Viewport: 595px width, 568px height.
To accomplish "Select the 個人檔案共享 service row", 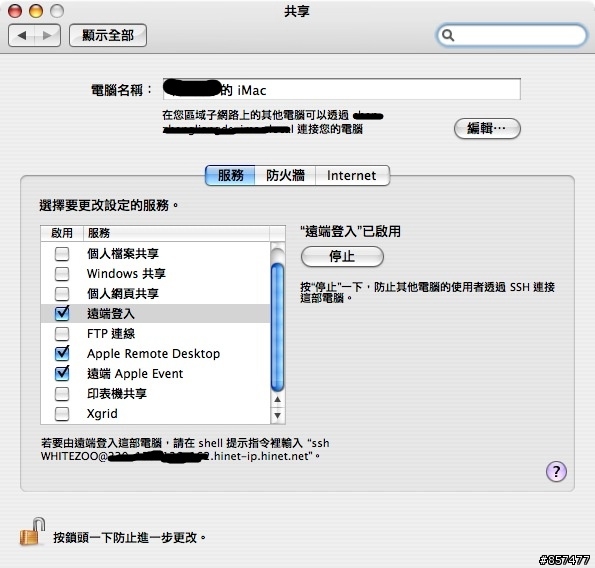I will click(x=155, y=253).
